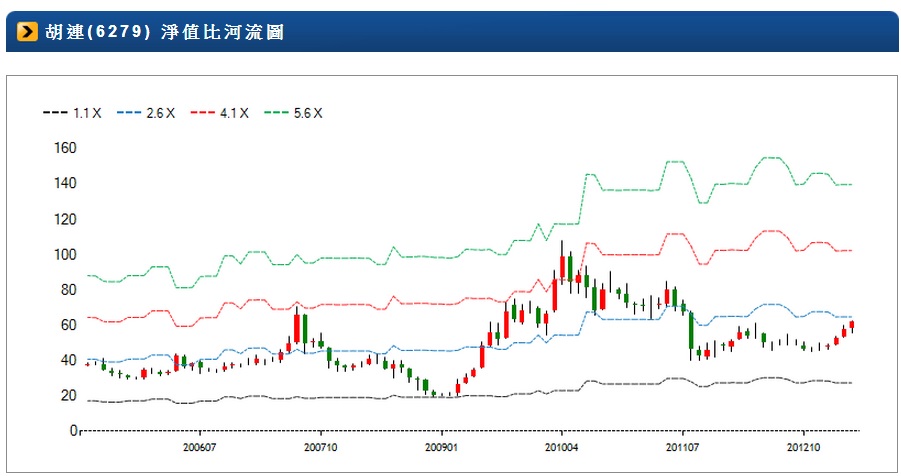Image resolution: width=901 pixels, height=476 pixels.
Task: Click the 200710 x-axis date label
Action: click(x=321, y=447)
